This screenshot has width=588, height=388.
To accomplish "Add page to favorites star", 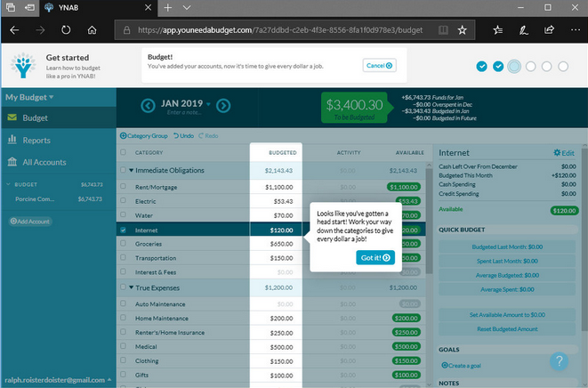I will (462, 30).
